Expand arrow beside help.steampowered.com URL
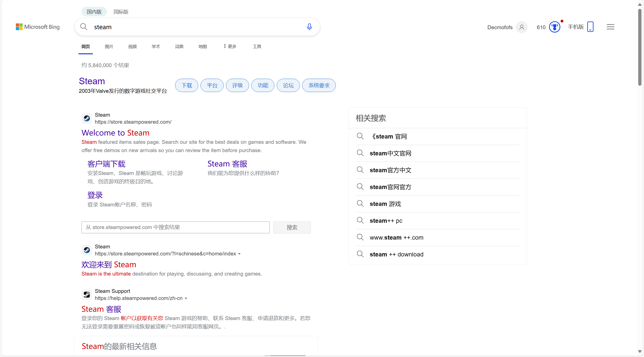This screenshot has height=357, width=644. pyautogui.click(x=186, y=298)
